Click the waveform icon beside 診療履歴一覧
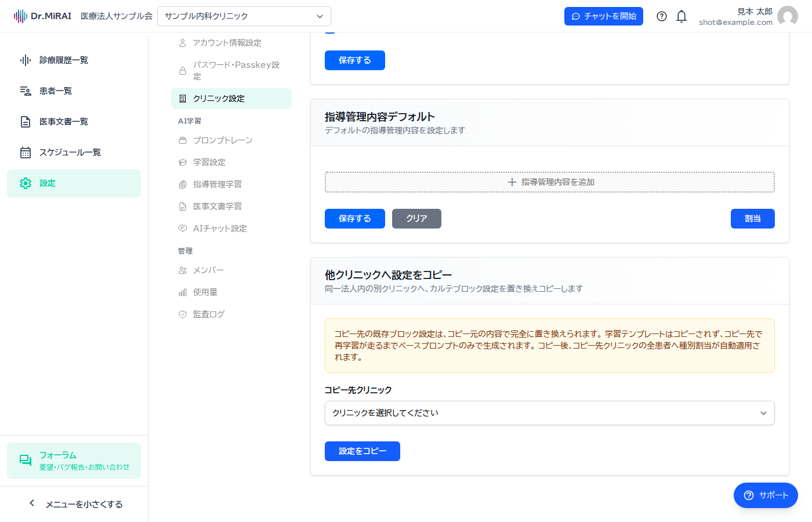This screenshot has height=522, width=812. 26,60
